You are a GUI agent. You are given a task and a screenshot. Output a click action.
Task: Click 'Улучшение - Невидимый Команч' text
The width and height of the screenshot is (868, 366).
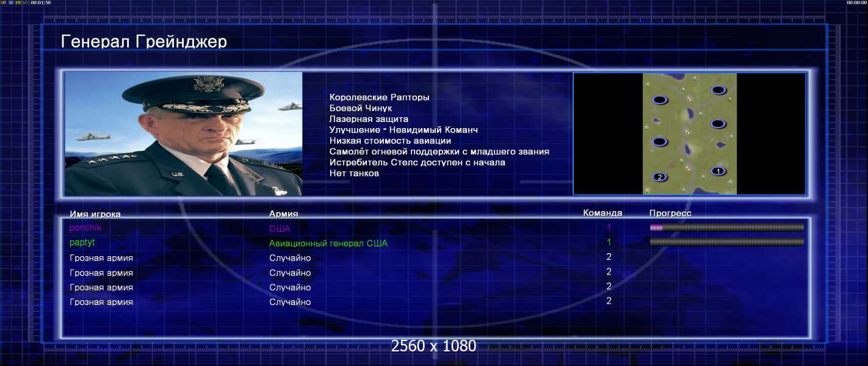(403, 130)
